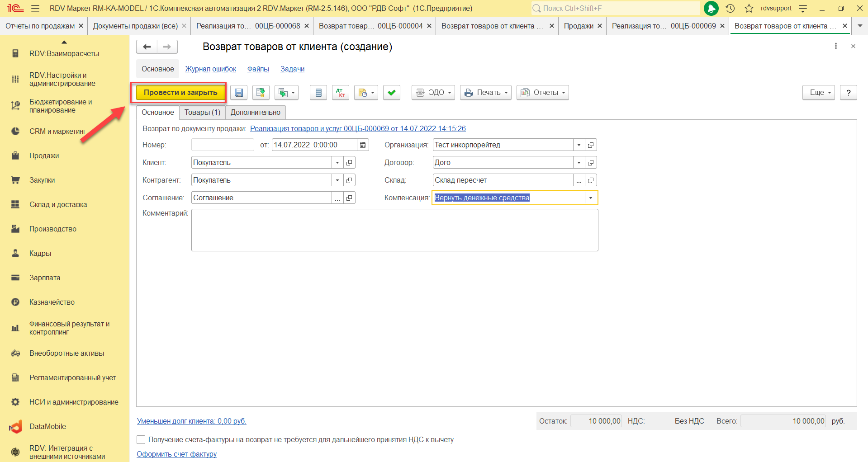Image resolution: width=868 pixels, height=462 pixels.
Task: Open the Оформить счет-фактуру link
Action: (176, 454)
